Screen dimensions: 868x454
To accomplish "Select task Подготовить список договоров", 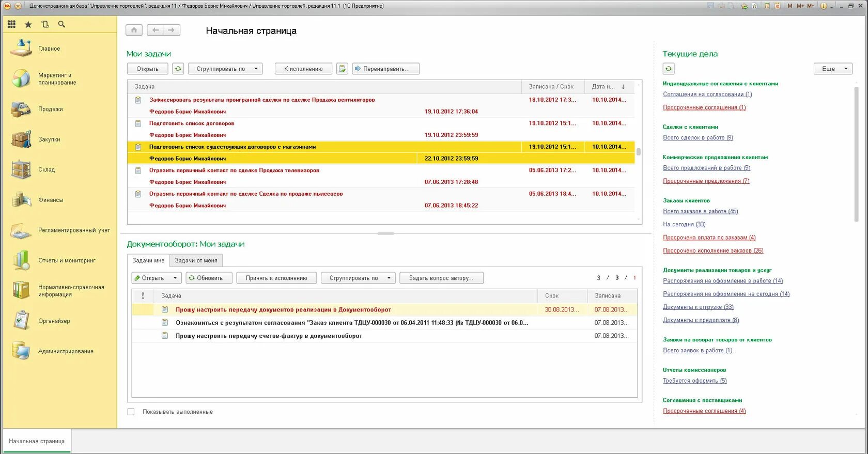I will [x=381, y=129].
